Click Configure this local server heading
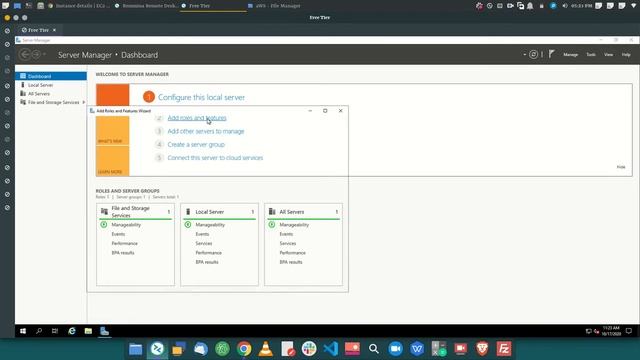 (x=201, y=97)
